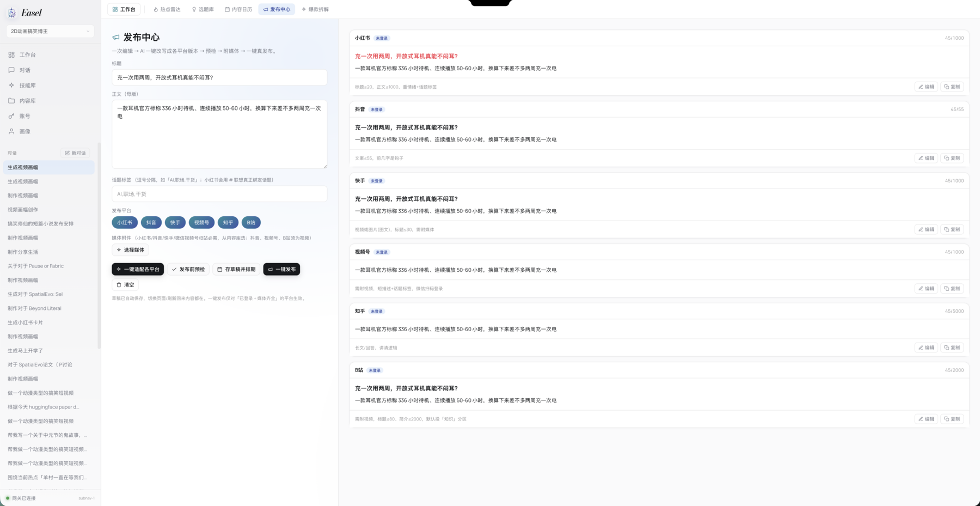
Task: Toggle the 知乎 platform chip
Action: [228, 222]
